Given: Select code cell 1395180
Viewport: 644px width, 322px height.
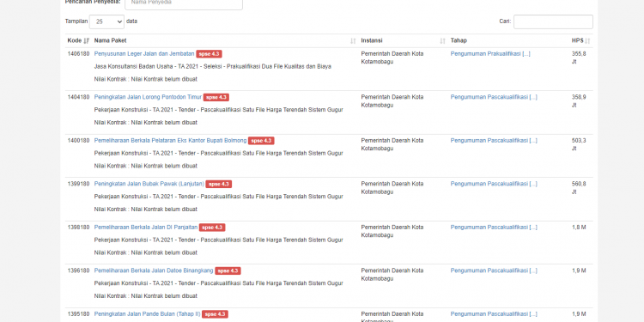Looking at the screenshot, I should point(78,313).
